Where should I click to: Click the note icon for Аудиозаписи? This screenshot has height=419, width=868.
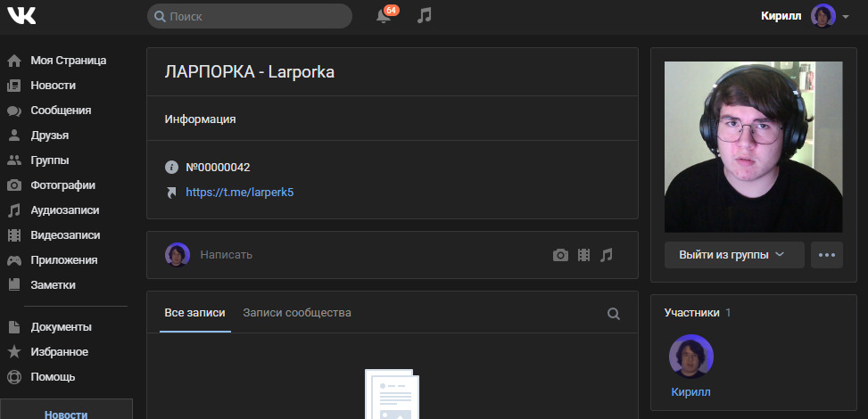click(14, 210)
